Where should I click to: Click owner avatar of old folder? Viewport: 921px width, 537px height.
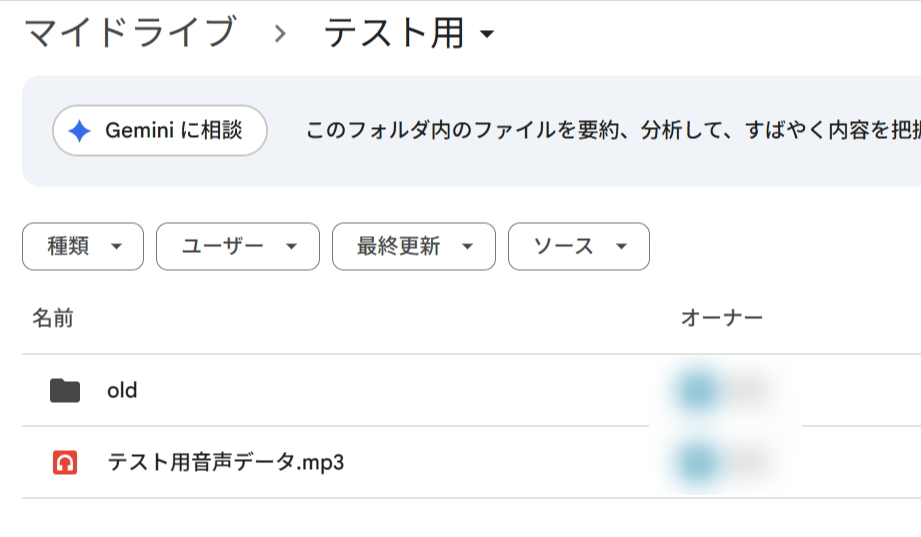pos(698,391)
